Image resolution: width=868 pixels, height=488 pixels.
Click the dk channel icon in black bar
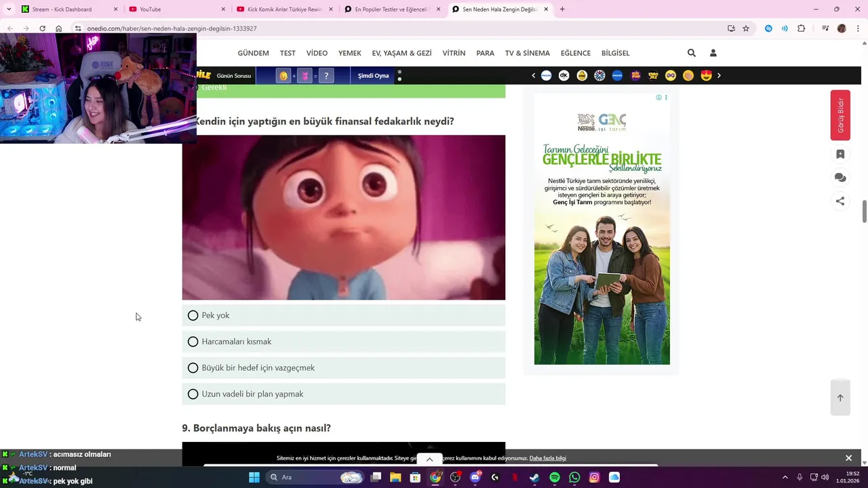pos(564,75)
